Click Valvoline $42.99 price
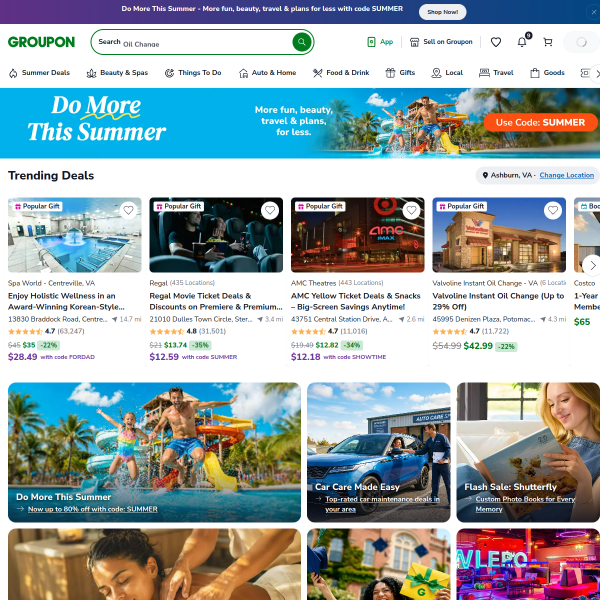 (478, 346)
